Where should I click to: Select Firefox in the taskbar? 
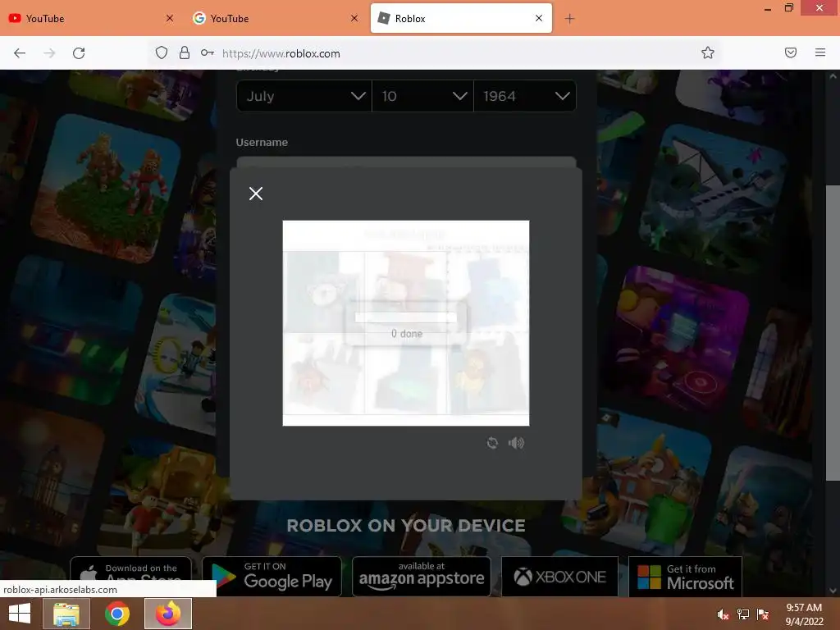pyautogui.click(x=168, y=614)
